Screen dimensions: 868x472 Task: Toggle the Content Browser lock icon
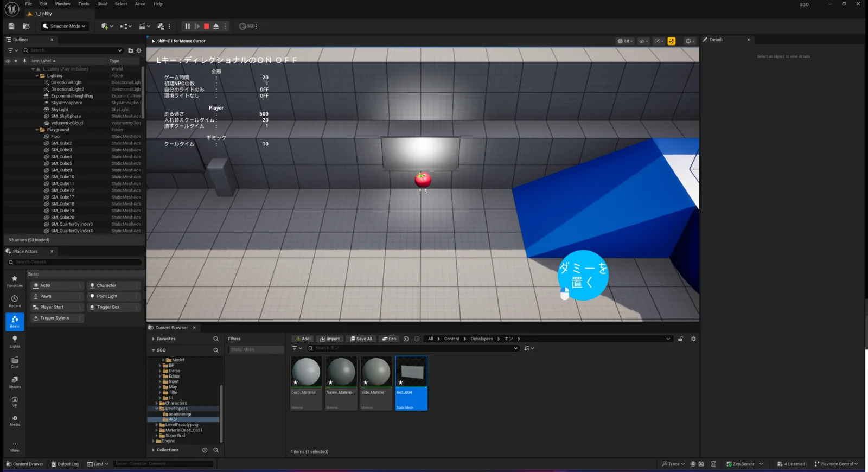(680, 339)
